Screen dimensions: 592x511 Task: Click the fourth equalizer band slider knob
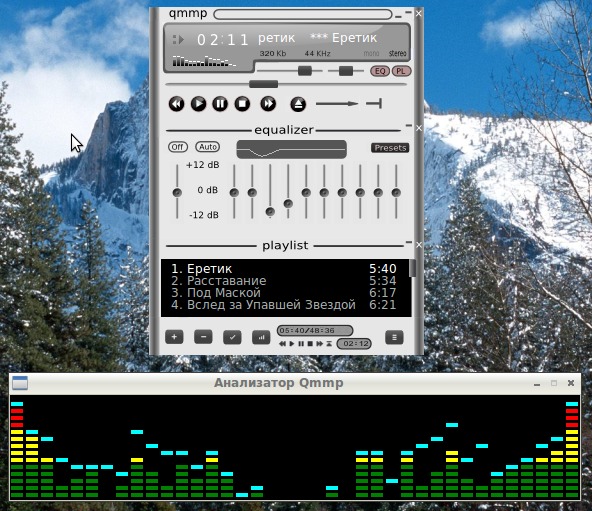pyautogui.click(x=288, y=204)
